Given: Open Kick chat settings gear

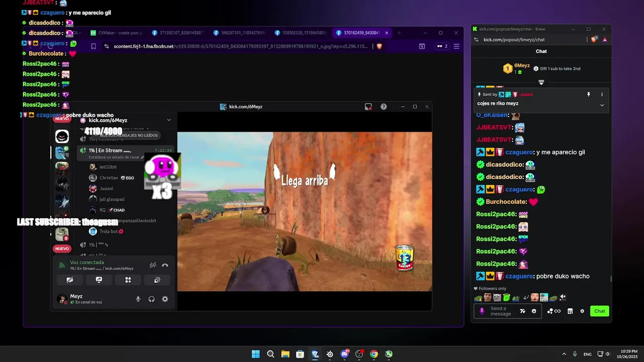Looking at the screenshot, I should 582,311.
